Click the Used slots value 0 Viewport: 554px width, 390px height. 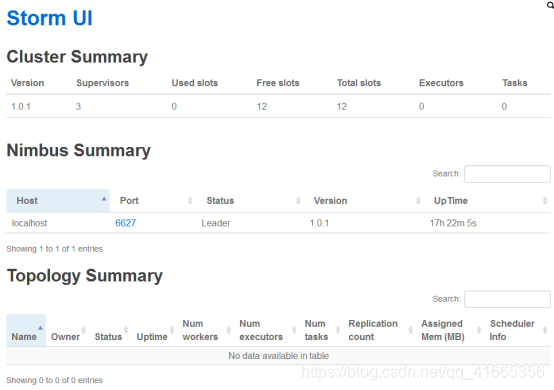pos(174,106)
